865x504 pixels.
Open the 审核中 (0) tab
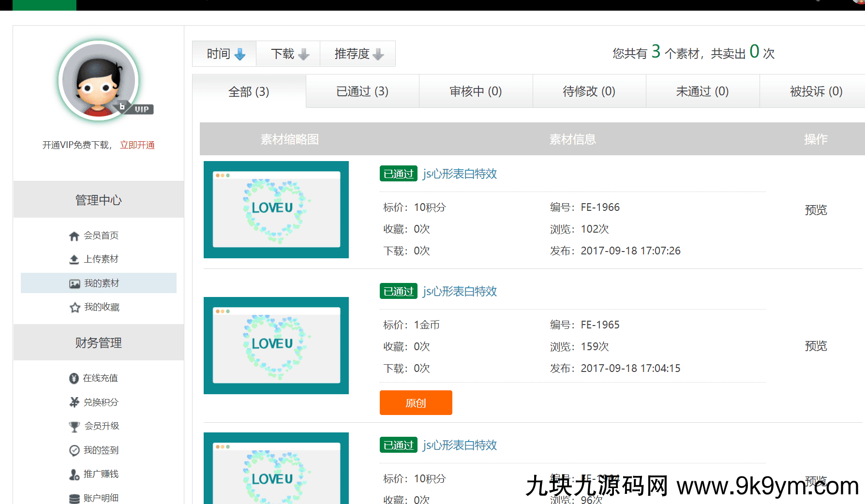pyautogui.click(x=476, y=91)
